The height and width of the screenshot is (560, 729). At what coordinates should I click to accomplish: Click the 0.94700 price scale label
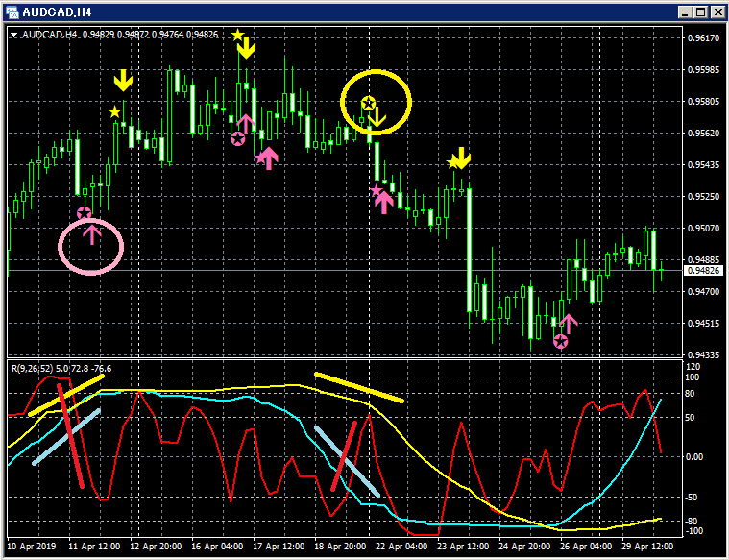(x=703, y=292)
